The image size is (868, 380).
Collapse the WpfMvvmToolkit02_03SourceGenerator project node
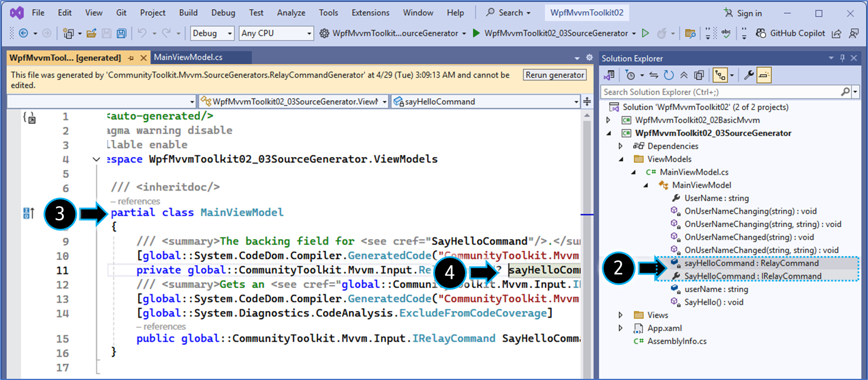click(608, 133)
